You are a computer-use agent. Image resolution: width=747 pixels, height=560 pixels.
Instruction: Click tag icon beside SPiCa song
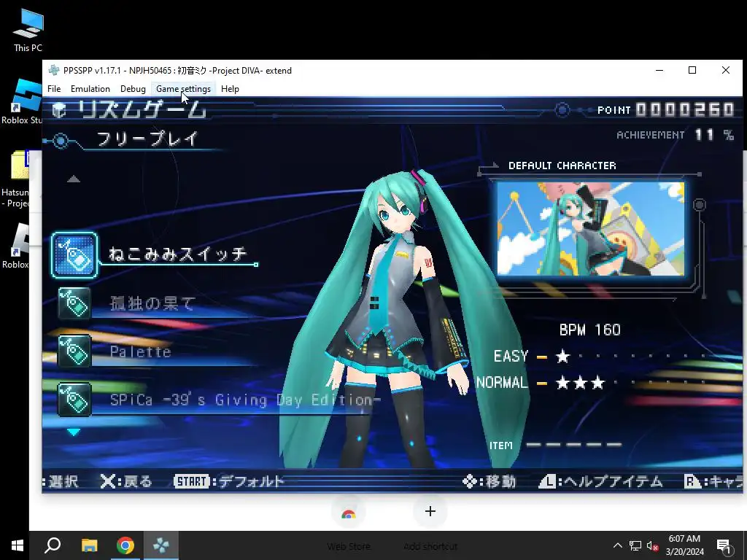click(x=74, y=400)
